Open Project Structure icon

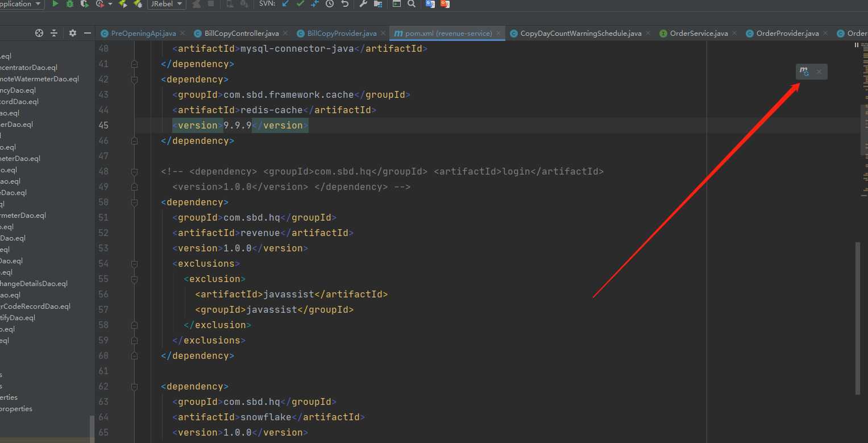click(378, 4)
